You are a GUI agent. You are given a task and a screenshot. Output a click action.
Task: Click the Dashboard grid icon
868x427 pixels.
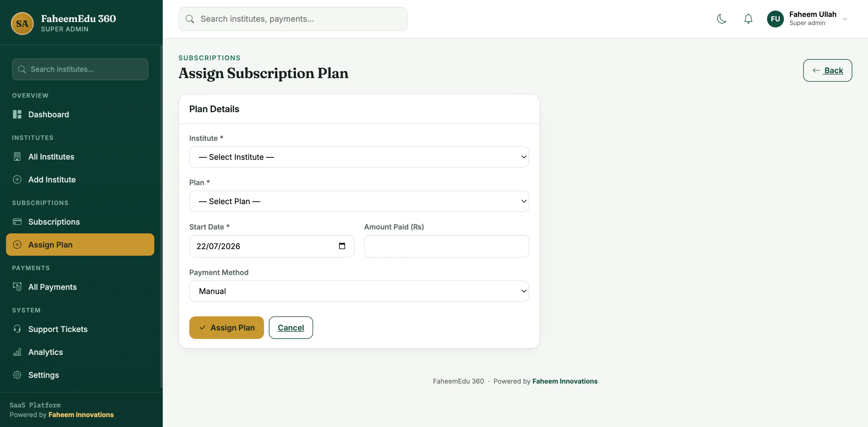click(x=17, y=114)
